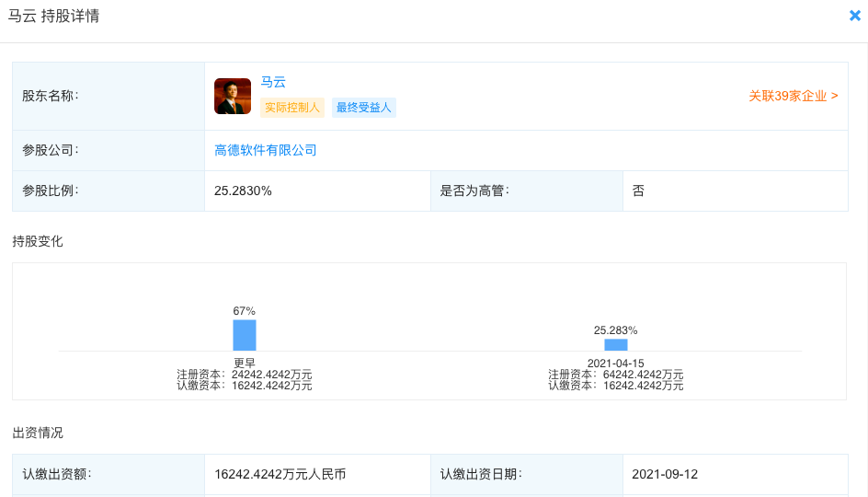Select 注册资本 64242.4242万元 text
This screenshot has height=497, width=868.
615,375
